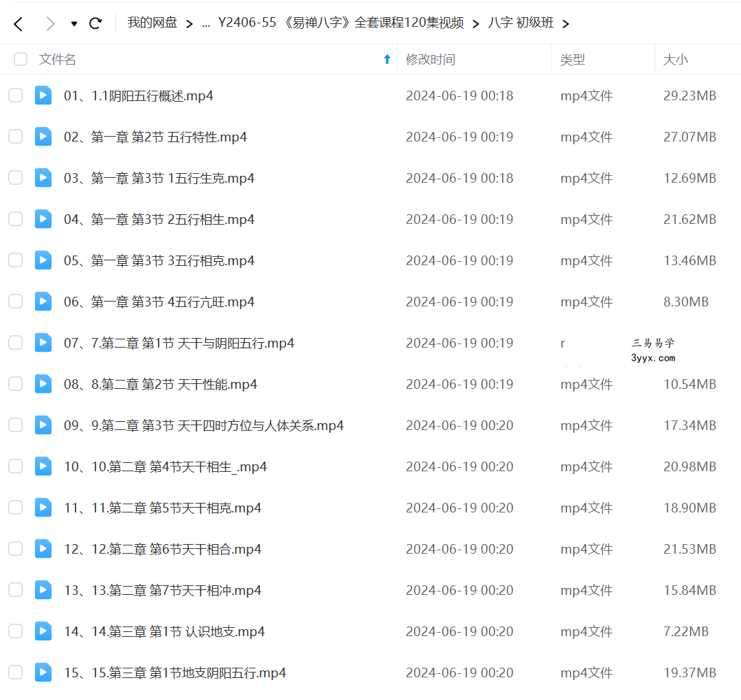This screenshot has height=700, width=741.
Task: Check the box for 02、第一章 第2节 五行特性.mp4
Action: 16,137
